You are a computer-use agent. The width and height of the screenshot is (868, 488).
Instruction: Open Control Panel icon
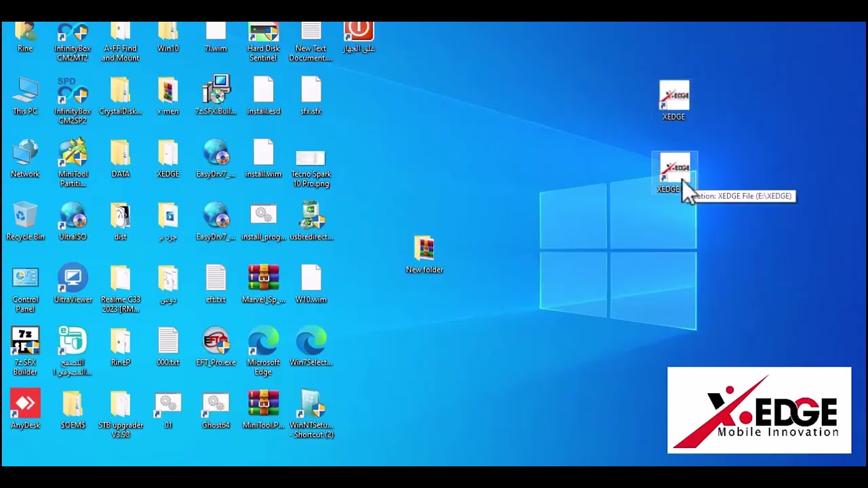pyautogui.click(x=25, y=289)
